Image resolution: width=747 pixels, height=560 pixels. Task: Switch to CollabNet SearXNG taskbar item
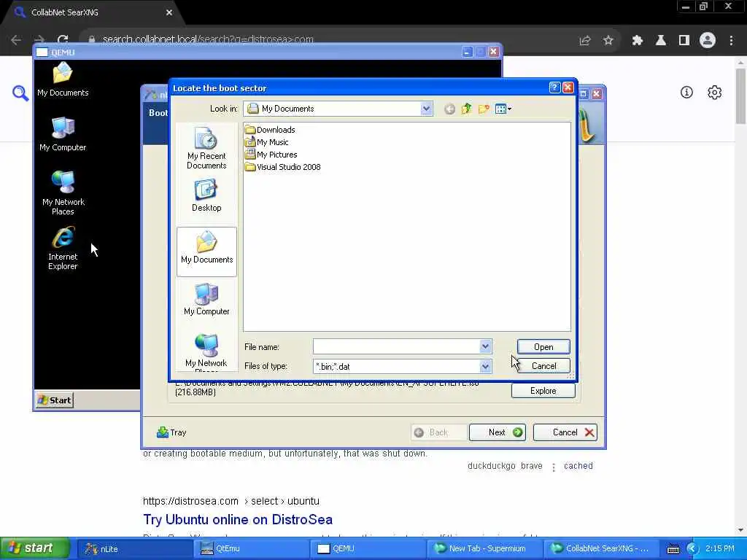point(601,548)
